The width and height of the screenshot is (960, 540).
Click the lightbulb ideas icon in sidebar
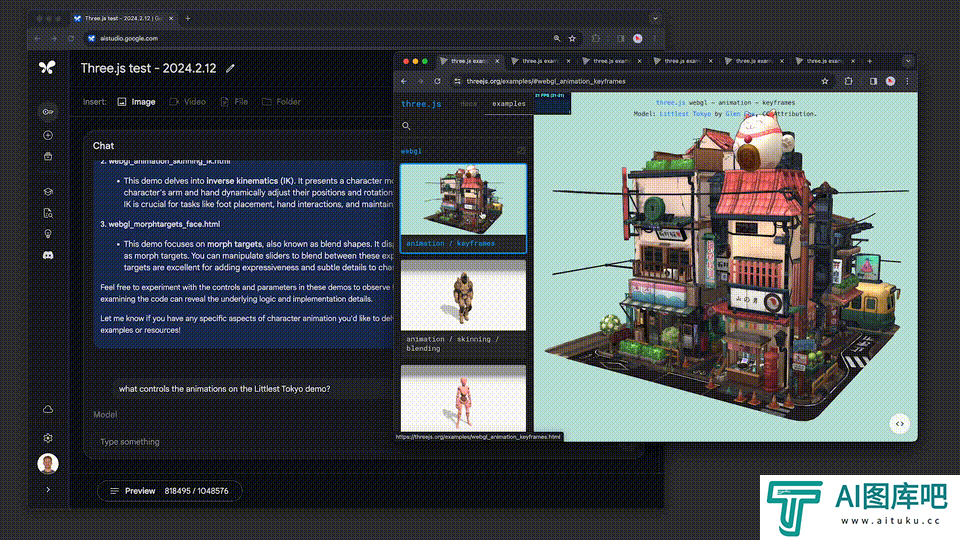coord(48,234)
